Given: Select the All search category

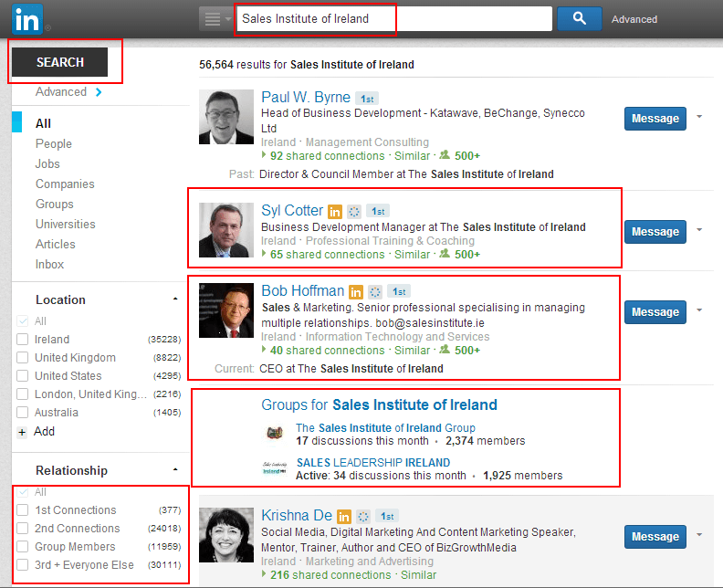Looking at the screenshot, I should (x=43, y=123).
